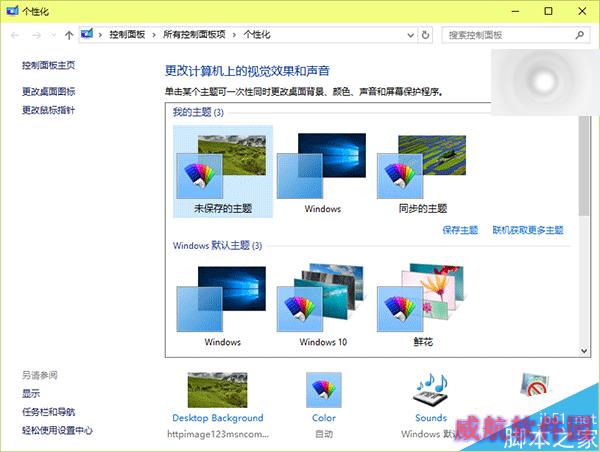Click Windows 默认主题 (3) group header

click(x=217, y=245)
